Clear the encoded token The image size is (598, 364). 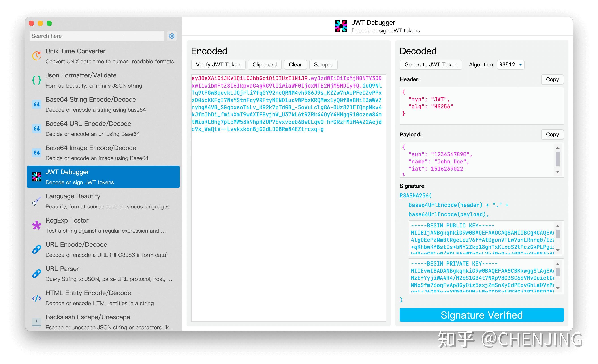point(295,65)
